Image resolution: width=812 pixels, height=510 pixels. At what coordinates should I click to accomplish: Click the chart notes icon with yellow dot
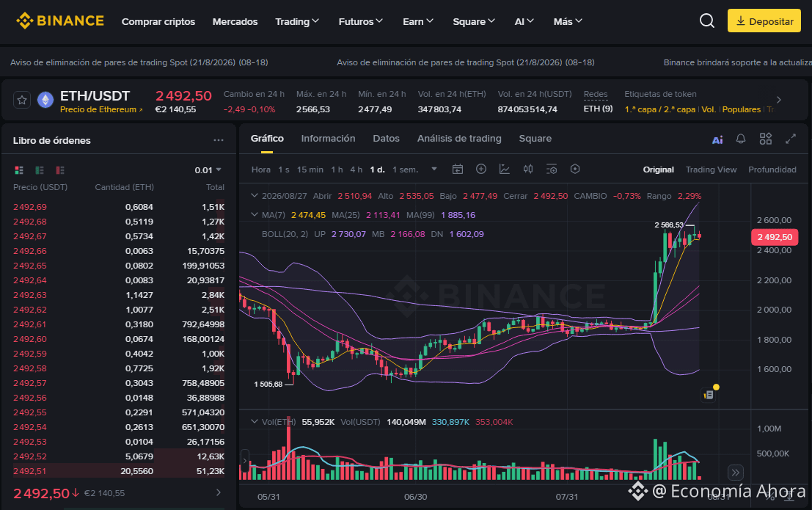pos(709,395)
